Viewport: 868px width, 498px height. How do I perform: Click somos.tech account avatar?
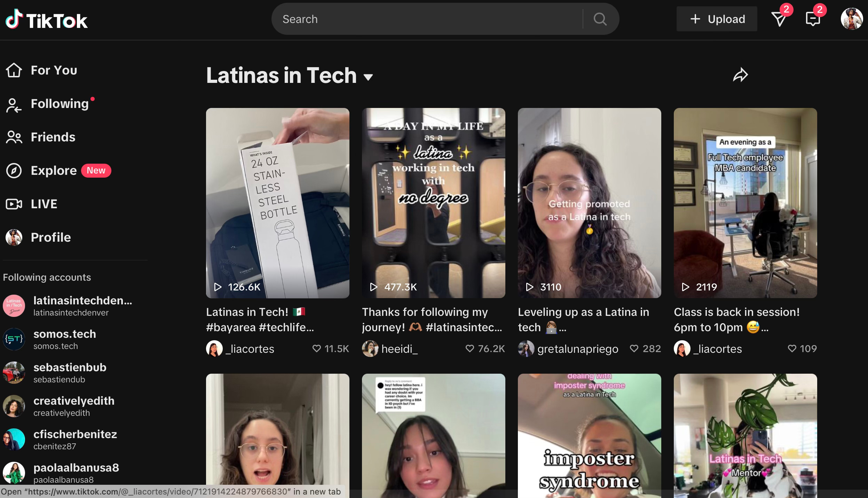(14, 339)
